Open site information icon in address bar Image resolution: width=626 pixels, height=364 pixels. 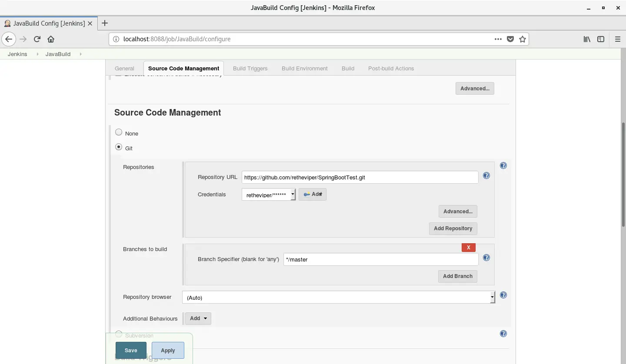116,39
